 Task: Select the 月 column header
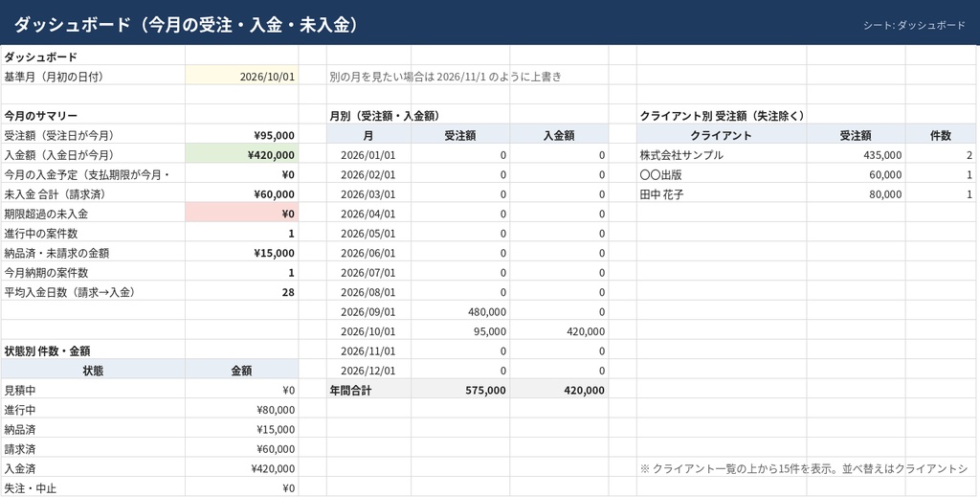(x=368, y=136)
